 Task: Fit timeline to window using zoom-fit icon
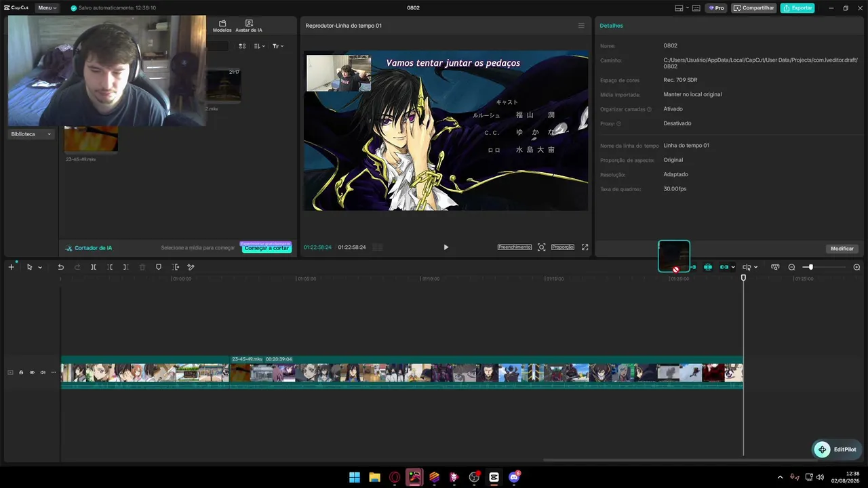point(775,267)
